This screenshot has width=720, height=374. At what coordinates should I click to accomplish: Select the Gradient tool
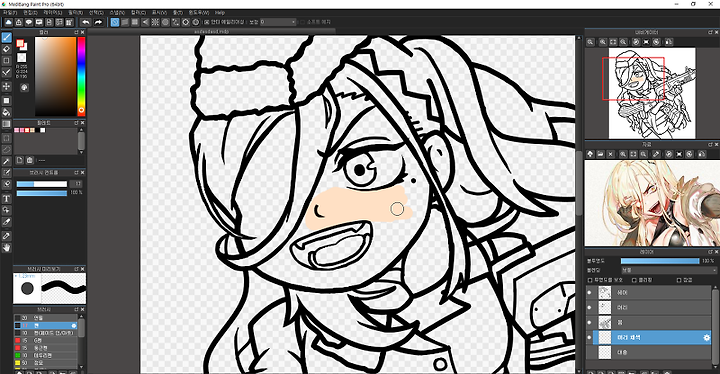[x=6, y=124]
